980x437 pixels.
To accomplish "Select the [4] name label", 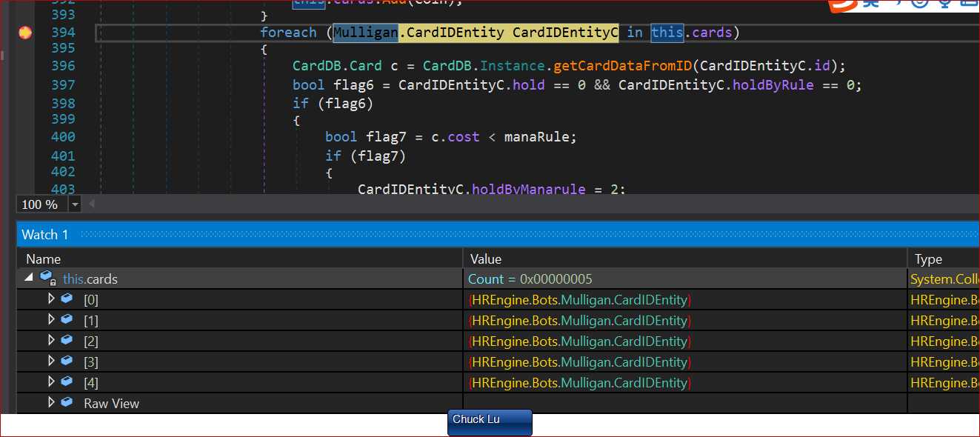I will pos(91,383).
